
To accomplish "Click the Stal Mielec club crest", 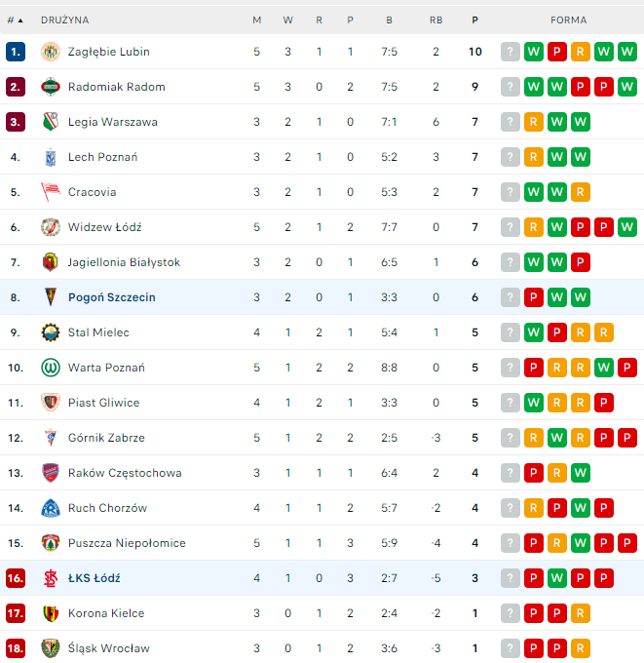I will 51,332.
